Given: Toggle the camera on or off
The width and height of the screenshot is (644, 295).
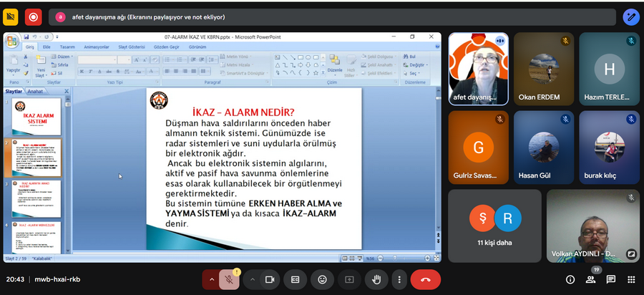Looking at the screenshot, I should pos(270,280).
